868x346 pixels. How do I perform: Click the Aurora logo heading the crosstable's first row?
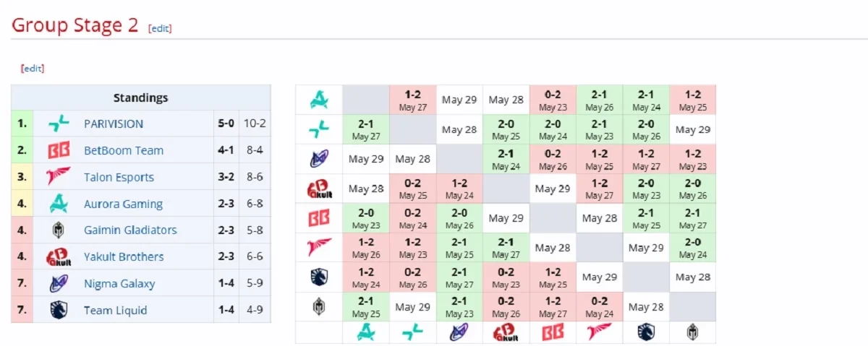319,100
